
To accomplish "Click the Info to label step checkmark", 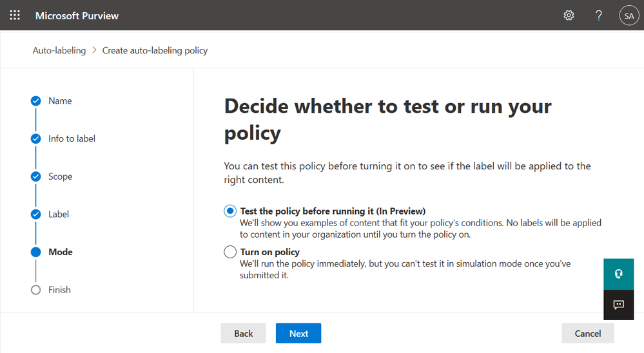I will pos(36,138).
